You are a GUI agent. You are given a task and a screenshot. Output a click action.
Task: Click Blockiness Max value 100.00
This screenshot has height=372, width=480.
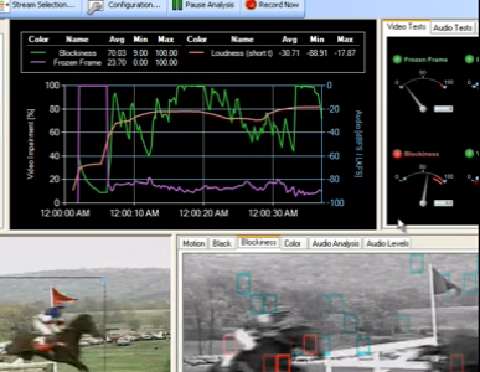pyautogui.click(x=166, y=53)
